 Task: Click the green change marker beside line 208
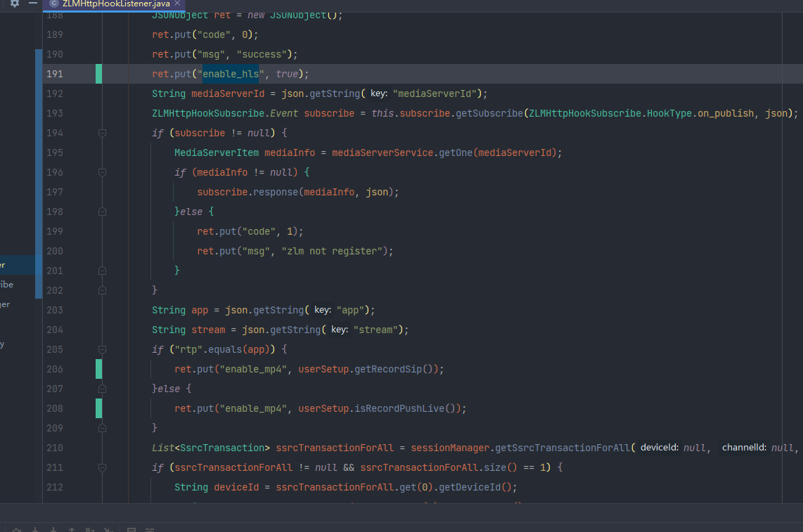[98, 408]
